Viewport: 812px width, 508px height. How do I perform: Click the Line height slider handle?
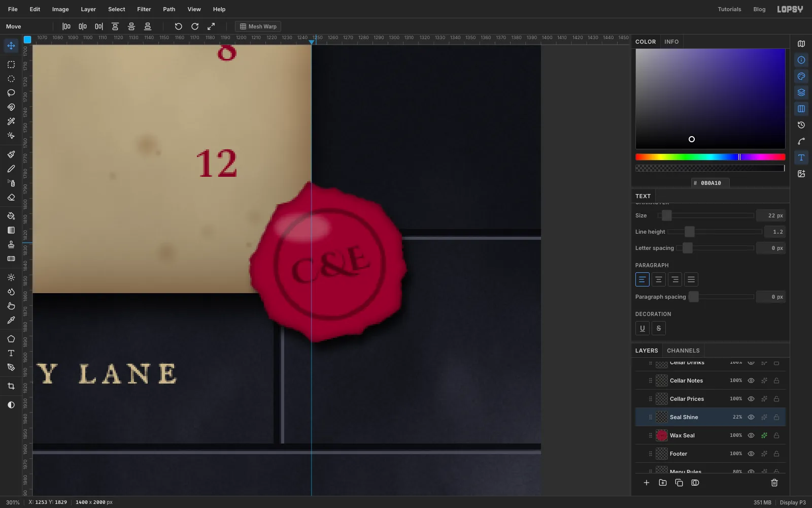(689, 232)
